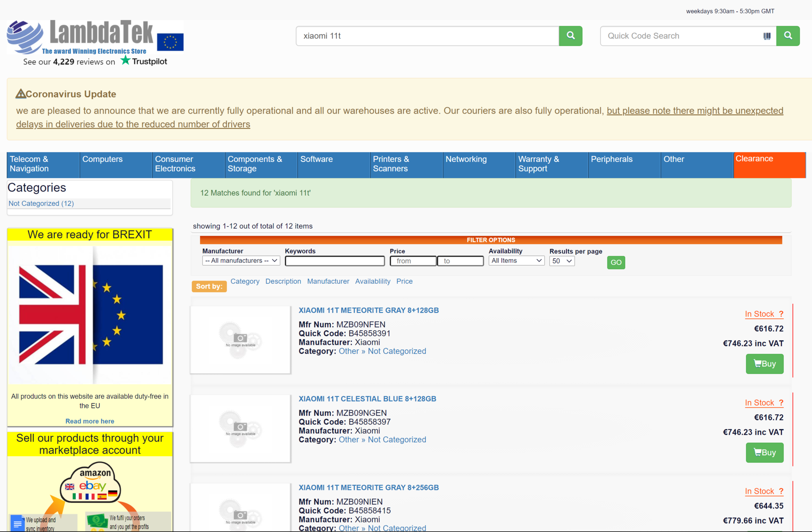812x532 pixels.
Task: Sort results by Category
Action: pos(245,281)
